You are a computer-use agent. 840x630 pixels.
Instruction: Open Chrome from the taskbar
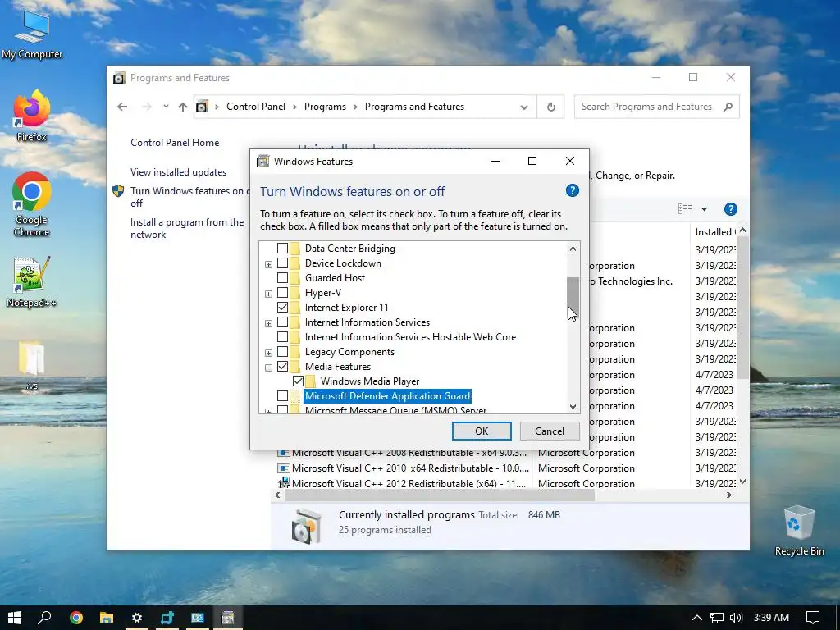pos(76,618)
